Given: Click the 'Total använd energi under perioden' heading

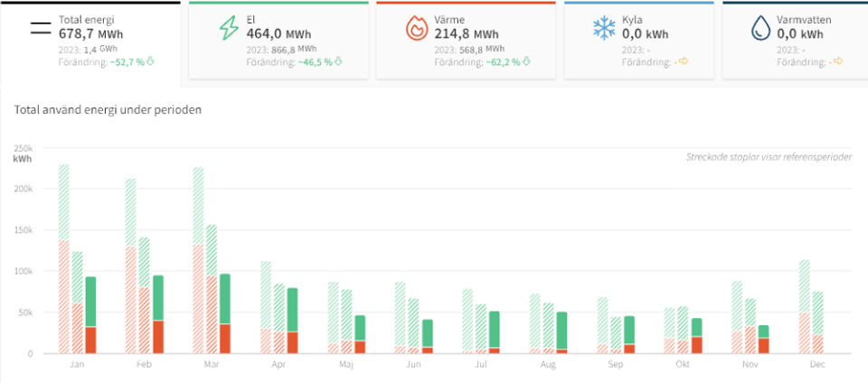Looking at the screenshot, I should coord(108,110).
